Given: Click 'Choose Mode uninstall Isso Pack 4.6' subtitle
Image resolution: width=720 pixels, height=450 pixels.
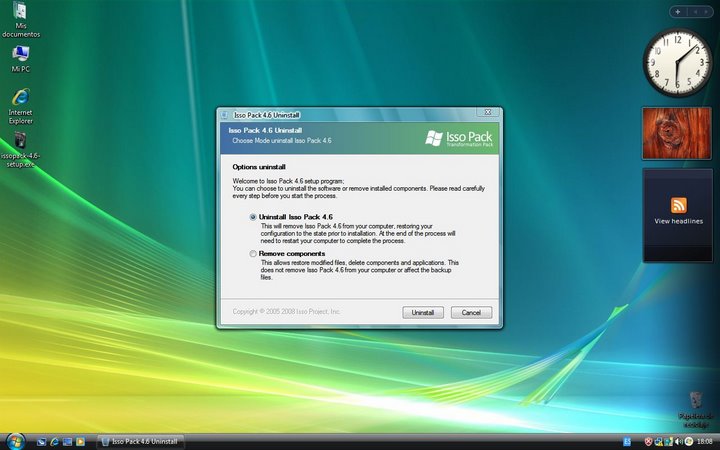Looking at the screenshot, I should point(281,141).
